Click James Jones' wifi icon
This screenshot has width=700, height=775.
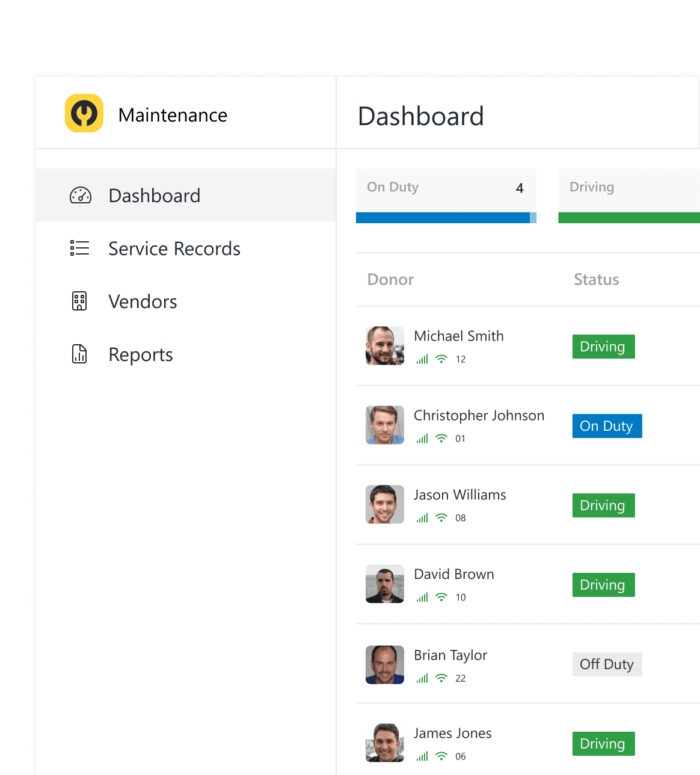click(x=441, y=756)
